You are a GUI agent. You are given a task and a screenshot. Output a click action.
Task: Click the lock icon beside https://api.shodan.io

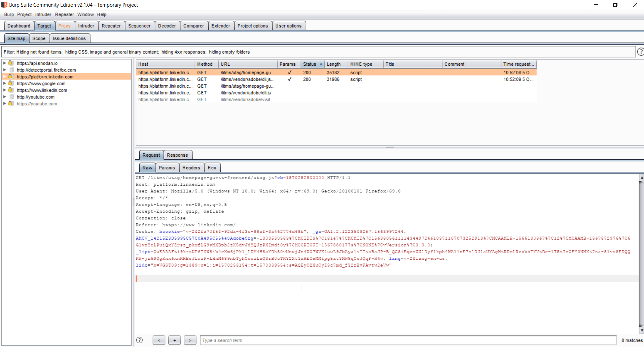[x=11, y=63]
